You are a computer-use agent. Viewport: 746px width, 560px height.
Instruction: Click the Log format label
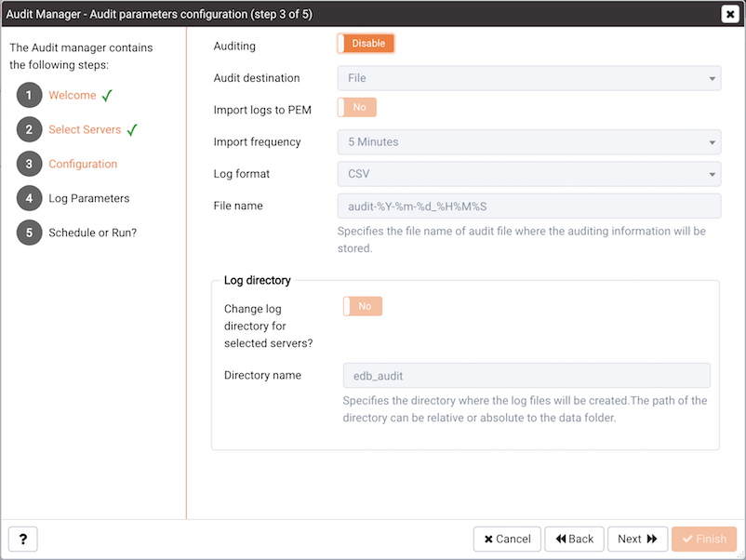[x=241, y=174]
